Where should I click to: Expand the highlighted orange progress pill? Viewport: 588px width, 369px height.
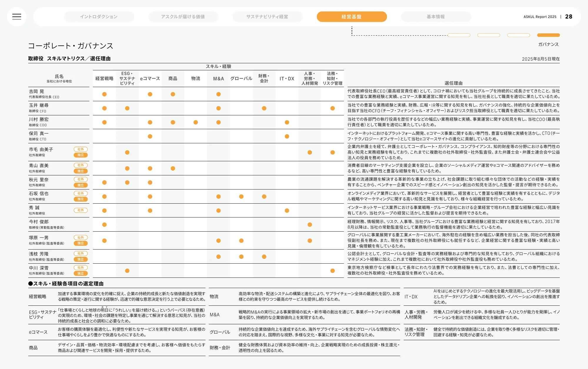[548, 35]
